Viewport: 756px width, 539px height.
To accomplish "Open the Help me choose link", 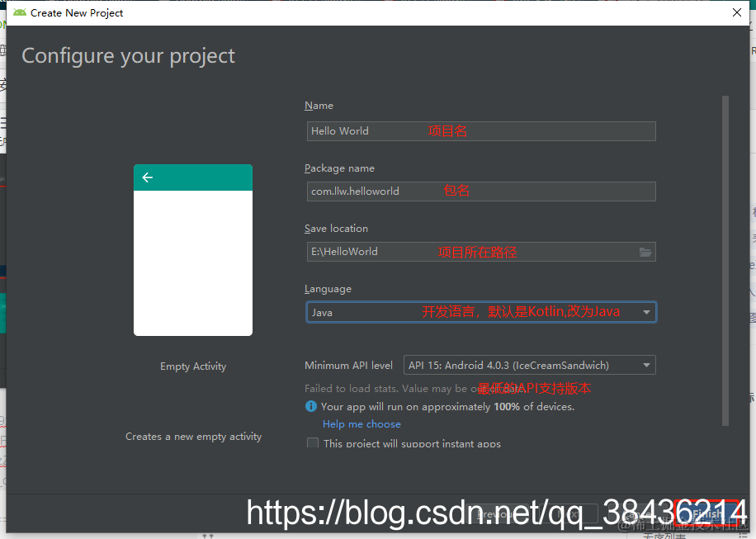I will [x=361, y=423].
